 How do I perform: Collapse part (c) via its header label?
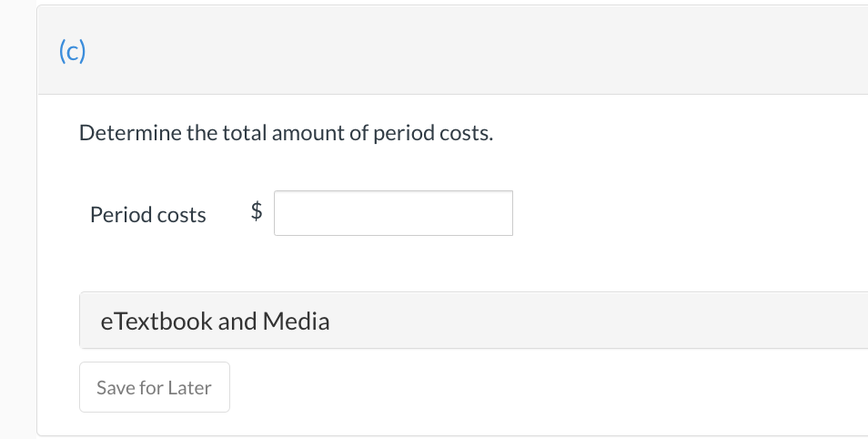71,52
